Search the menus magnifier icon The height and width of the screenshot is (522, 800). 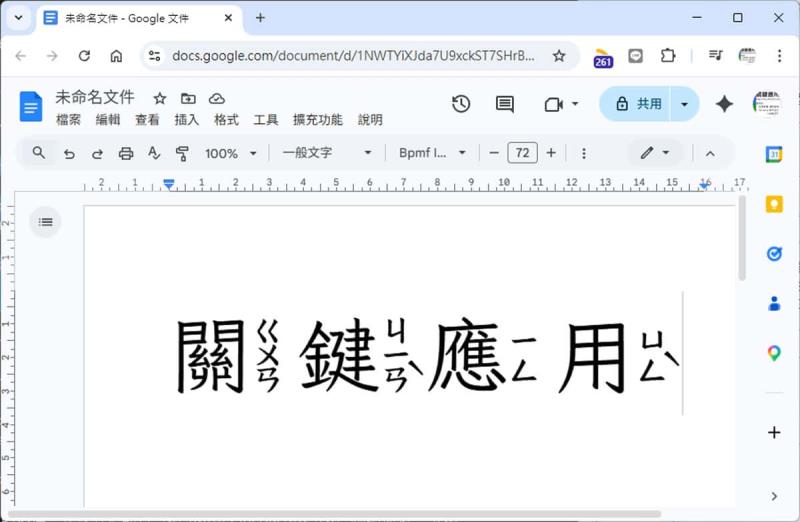[x=39, y=153]
